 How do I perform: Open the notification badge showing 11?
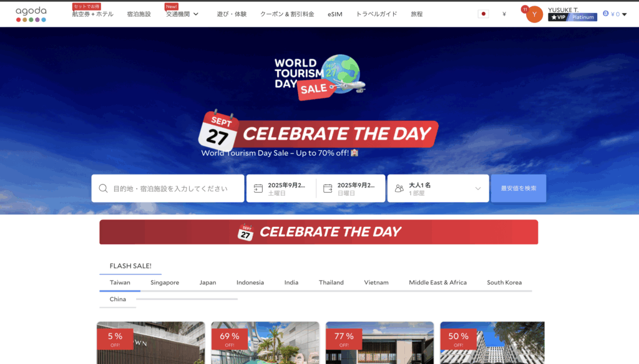(525, 9)
